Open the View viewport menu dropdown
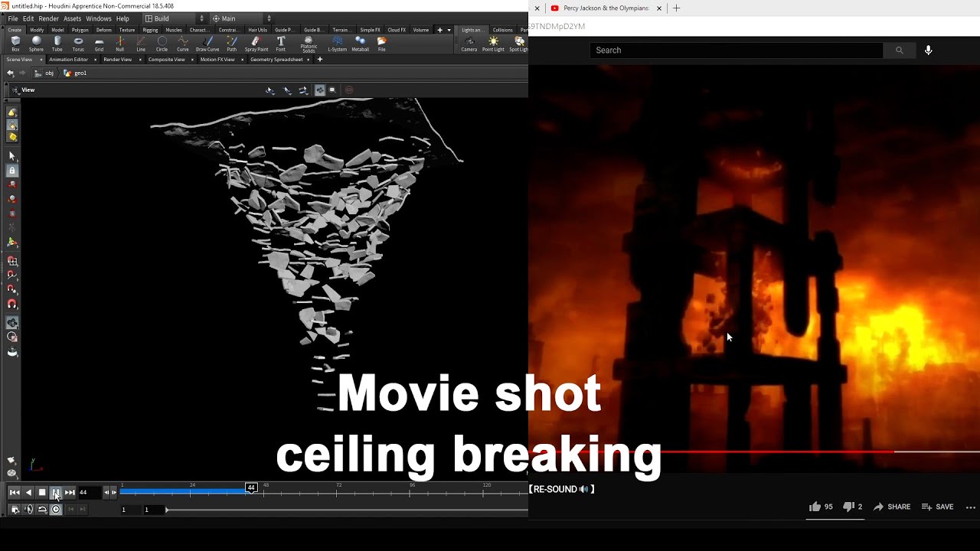The width and height of the screenshot is (980, 551). pyautogui.click(x=23, y=90)
